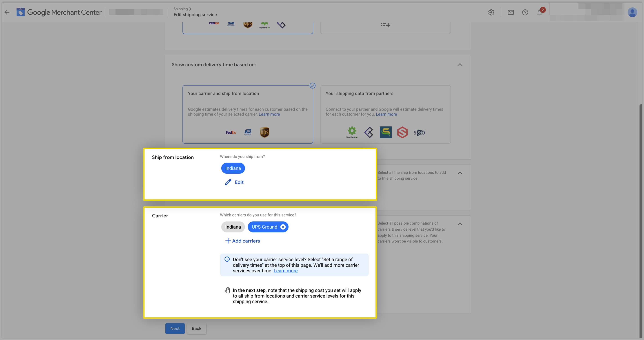This screenshot has height=340, width=644.
Task: Collapse the carriers combinations section chevron
Action: (460, 224)
